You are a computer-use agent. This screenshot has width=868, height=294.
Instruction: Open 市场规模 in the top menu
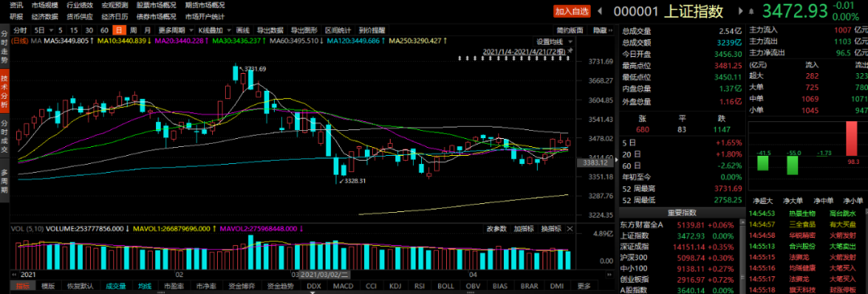click(x=45, y=5)
